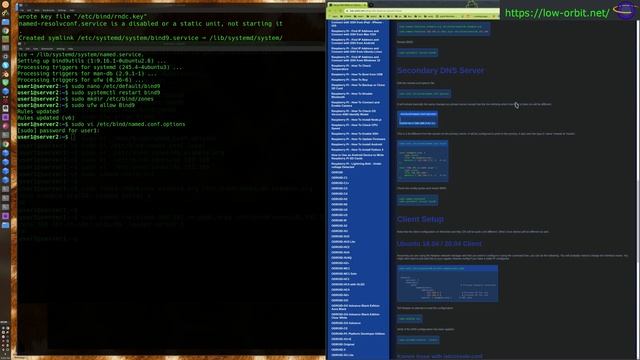This screenshot has width=640, height=360.
Task: Click 'Processing triggers for man-db' terminal line
Action: tap(87, 73)
